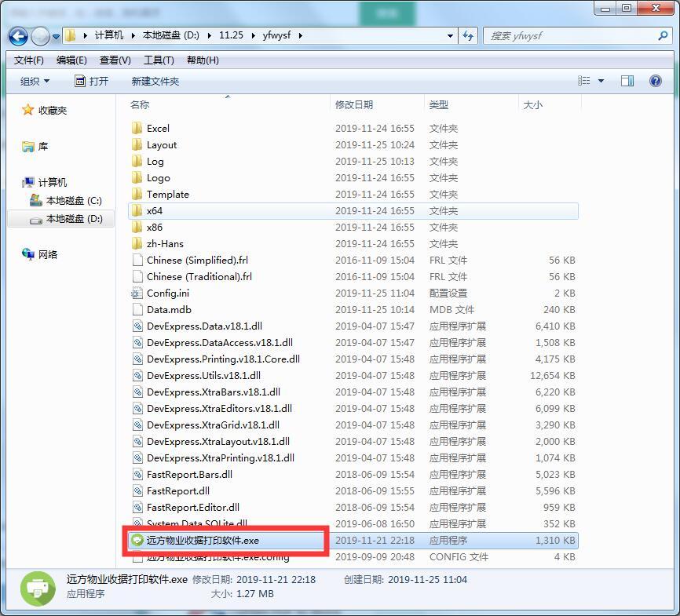This screenshot has width=680, height=616.
Task: Click the magnifier search icon
Action: 663,35
